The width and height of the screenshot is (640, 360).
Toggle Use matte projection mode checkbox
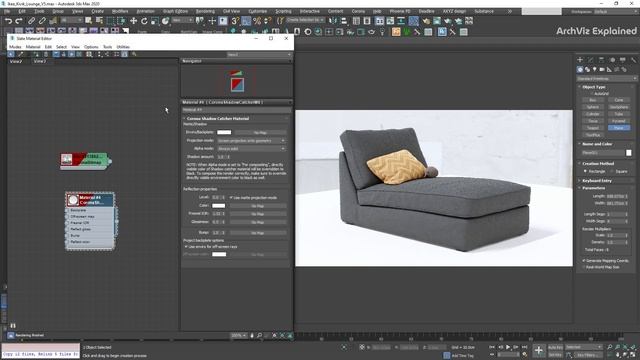[231, 198]
